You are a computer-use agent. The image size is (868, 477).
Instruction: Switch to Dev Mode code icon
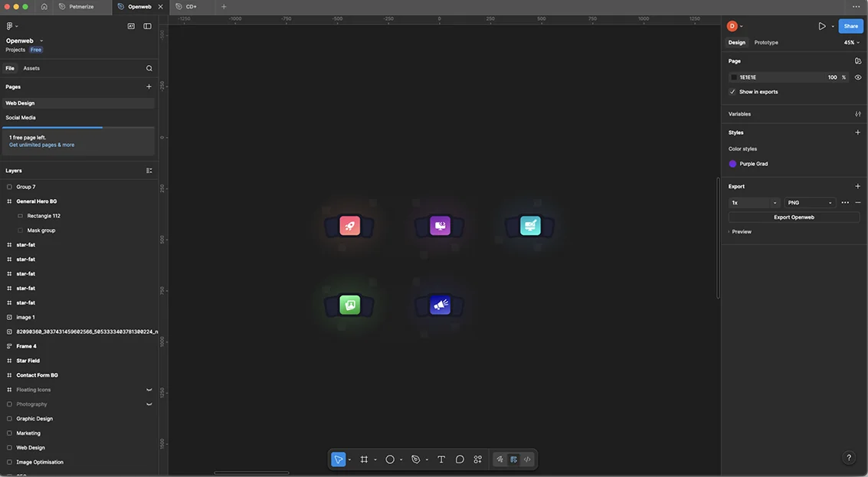(527, 459)
